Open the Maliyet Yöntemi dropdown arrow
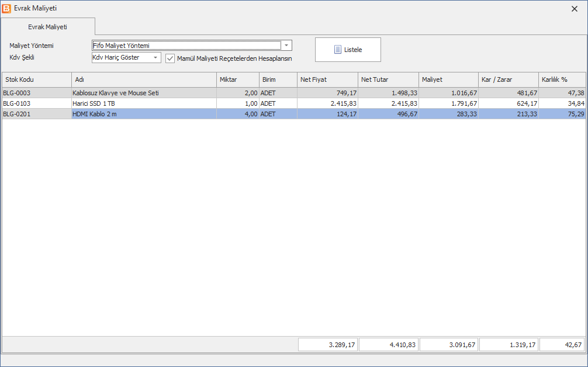The image size is (588, 367). click(x=286, y=46)
